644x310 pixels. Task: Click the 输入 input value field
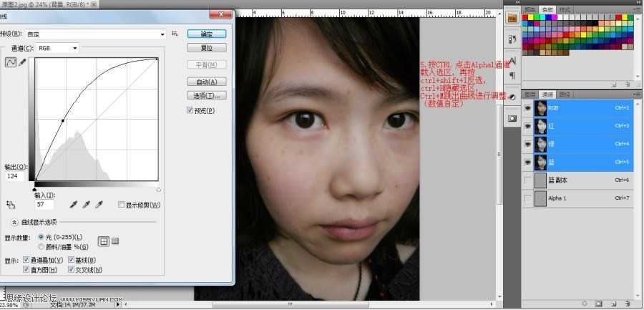tap(44, 204)
